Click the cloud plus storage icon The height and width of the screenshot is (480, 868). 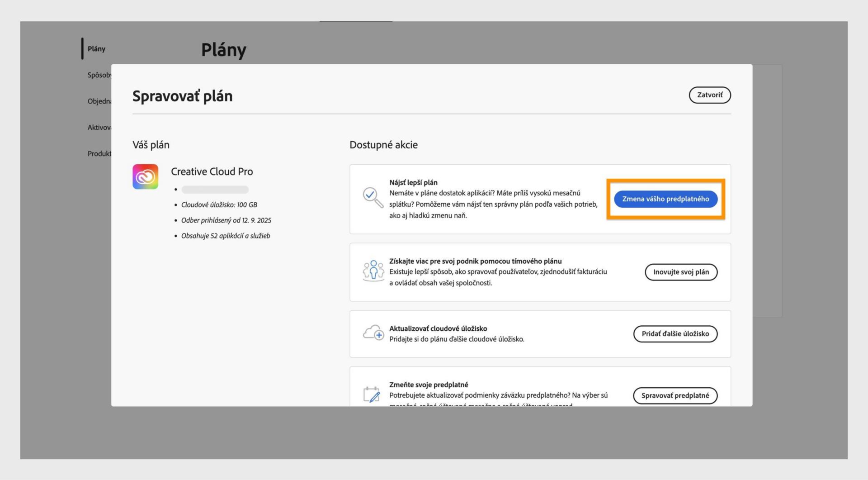[x=373, y=333]
